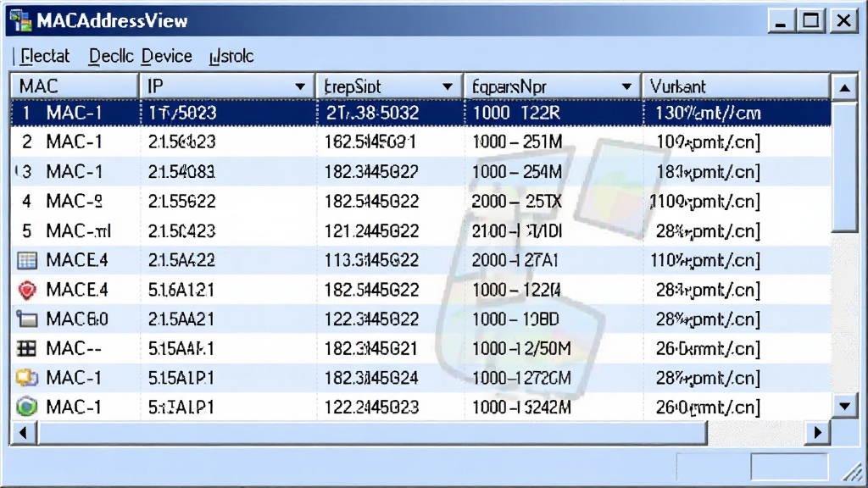This screenshot has height=488, width=868.
Task: Select row 4 MAC-9 entry
Action: click(420, 202)
